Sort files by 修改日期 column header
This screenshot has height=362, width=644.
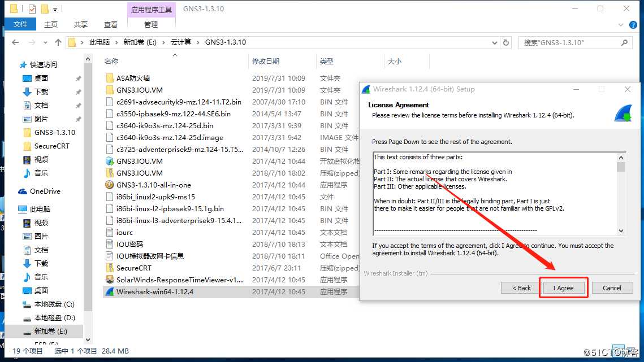pos(266,61)
